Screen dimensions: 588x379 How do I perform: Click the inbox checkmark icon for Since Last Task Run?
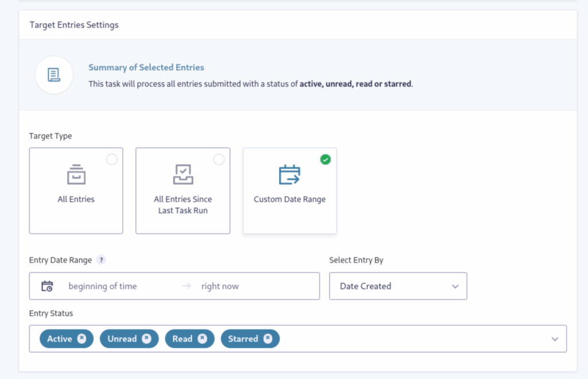pos(183,175)
